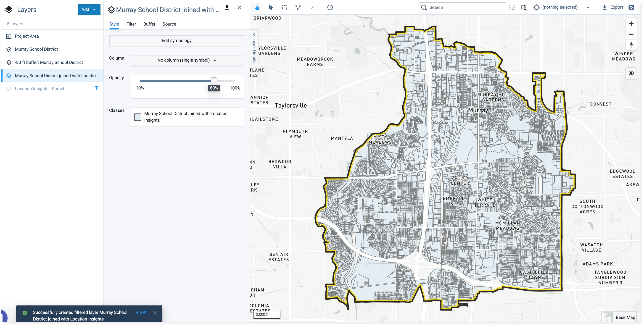Click the rectangle selection tool
This screenshot has height=326, width=644.
pos(285,7)
